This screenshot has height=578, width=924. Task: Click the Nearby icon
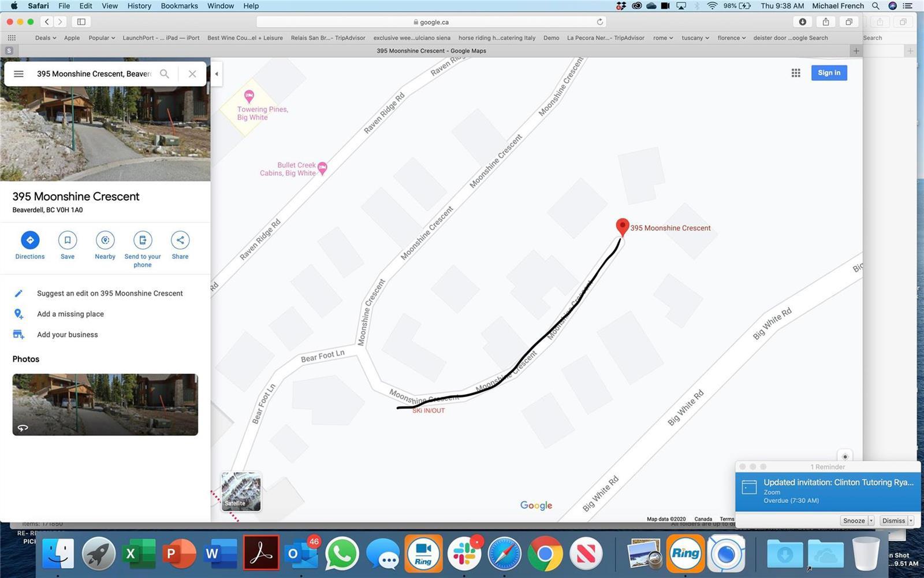105,240
